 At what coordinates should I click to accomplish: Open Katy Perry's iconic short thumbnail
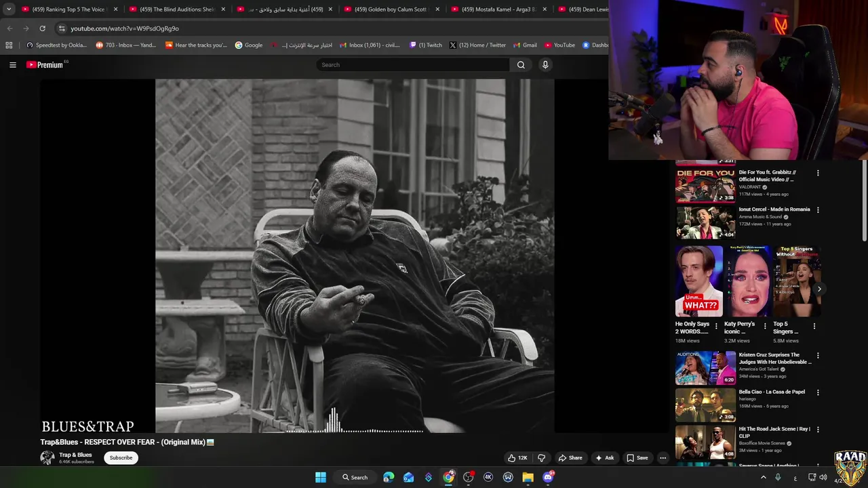(748, 281)
